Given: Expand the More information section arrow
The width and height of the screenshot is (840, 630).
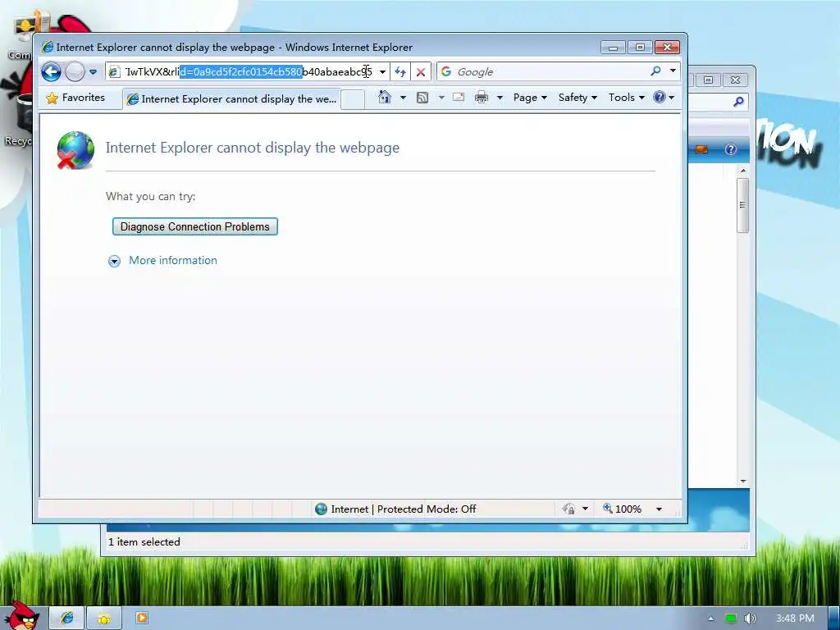Looking at the screenshot, I should [x=114, y=261].
